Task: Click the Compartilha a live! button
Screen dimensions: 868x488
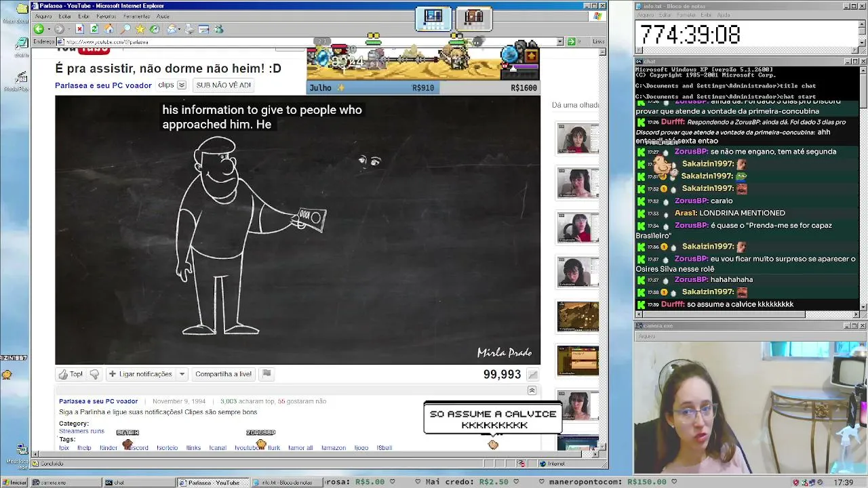Action: pyautogui.click(x=223, y=374)
